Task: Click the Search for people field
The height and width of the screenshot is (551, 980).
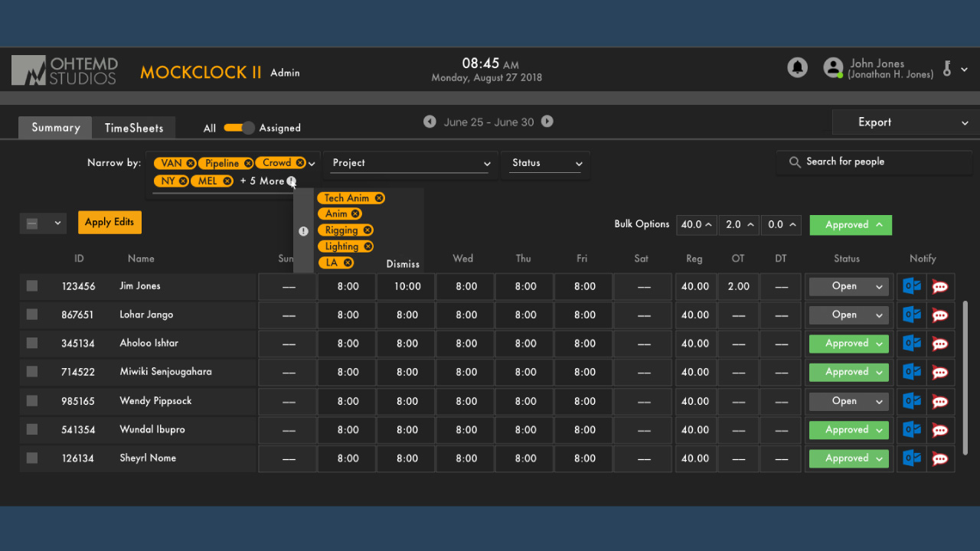Action: click(875, 162)
